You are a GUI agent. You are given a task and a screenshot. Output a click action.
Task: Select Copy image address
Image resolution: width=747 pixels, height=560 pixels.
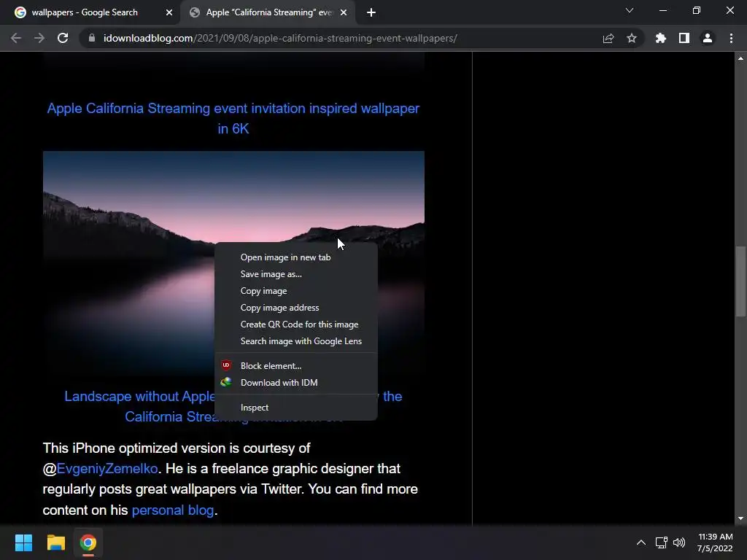(296, 308)
